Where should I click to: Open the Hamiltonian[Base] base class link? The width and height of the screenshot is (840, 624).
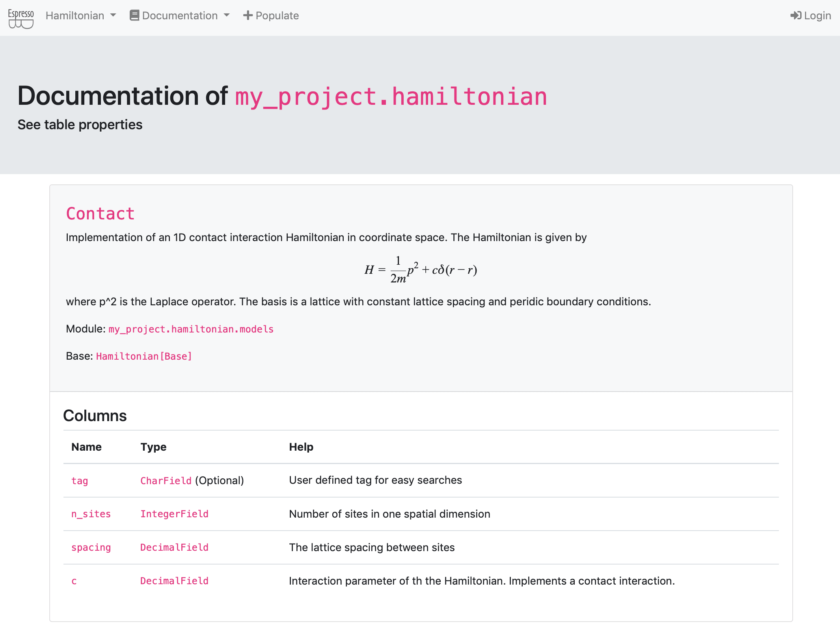144,356
